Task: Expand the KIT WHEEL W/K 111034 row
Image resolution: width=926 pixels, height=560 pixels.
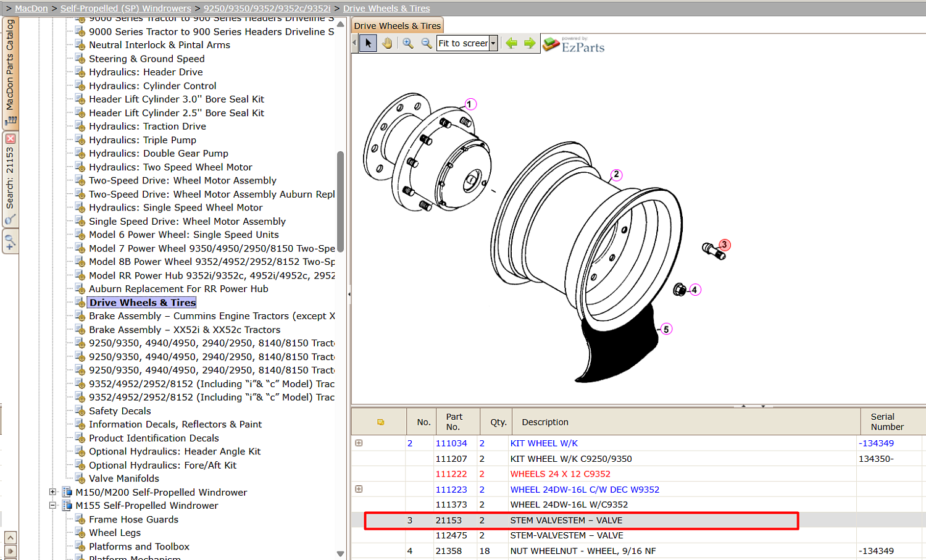Action: [359, 443]
